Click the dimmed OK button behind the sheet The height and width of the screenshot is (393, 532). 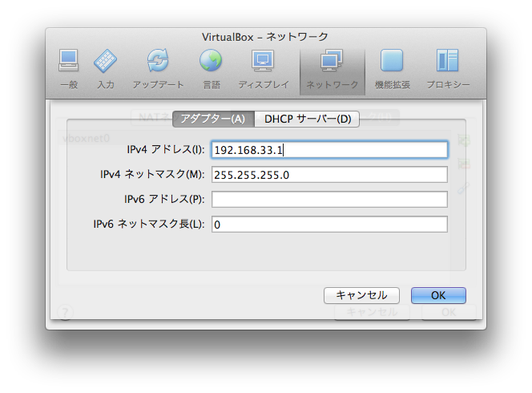pos(449,312)
